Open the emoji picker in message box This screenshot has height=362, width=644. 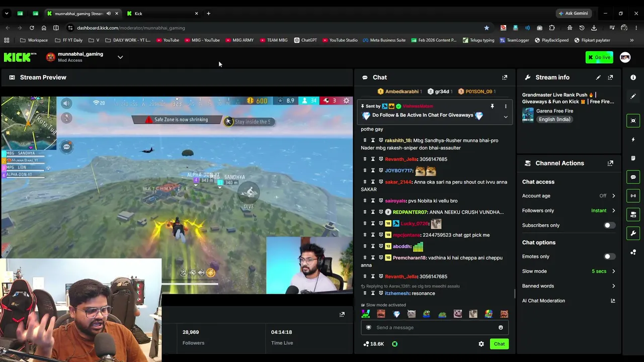[x=501, y=328]
